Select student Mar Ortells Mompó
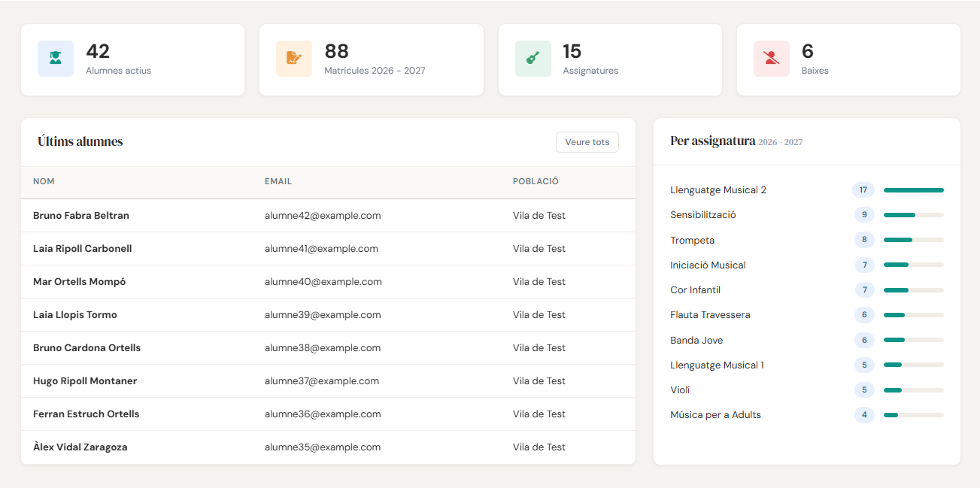Viewport: 980px width, 488px height. click(x=80, y=282)
